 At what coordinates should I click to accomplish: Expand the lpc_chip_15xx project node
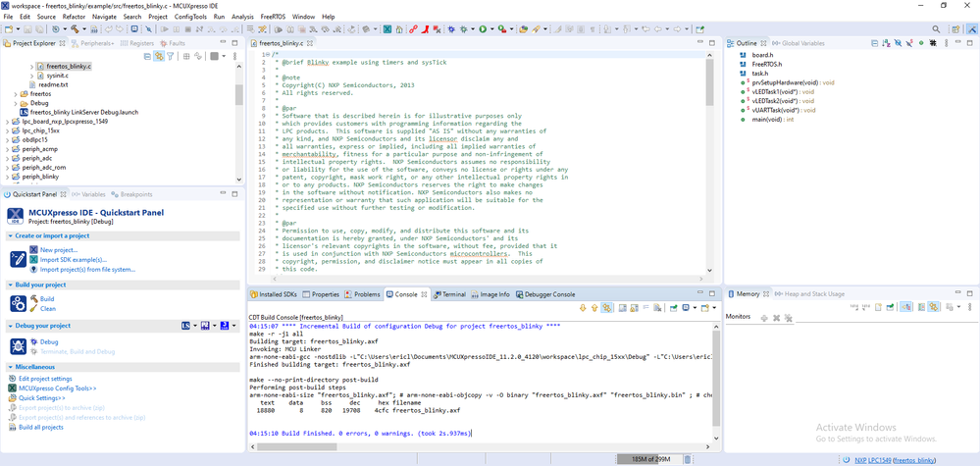(x=6, y=130)
